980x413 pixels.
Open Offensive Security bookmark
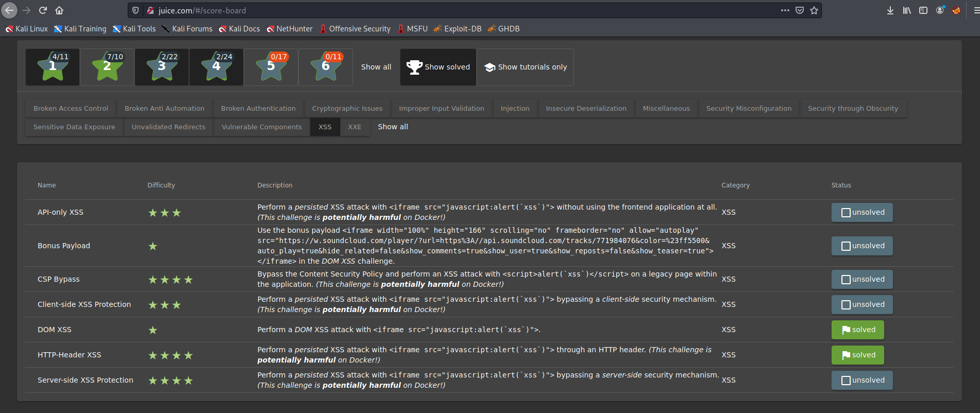pos(355,29)
